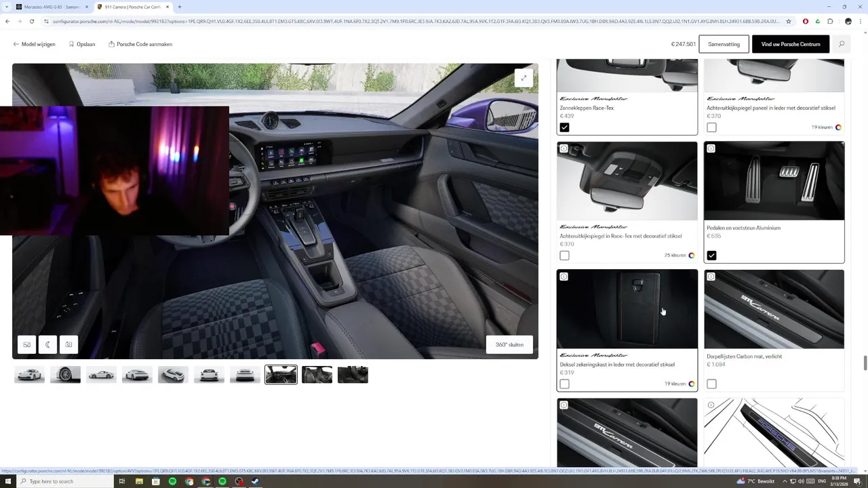Open info for Achteruitkijkspiegel in Race-Tex card

click(x=564, y=148)
